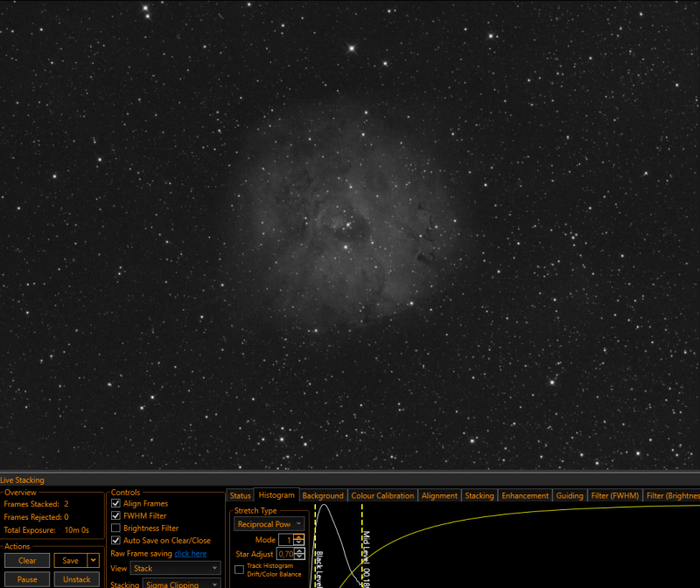Click the Frames Rejected: 0 text

(36, 516)
